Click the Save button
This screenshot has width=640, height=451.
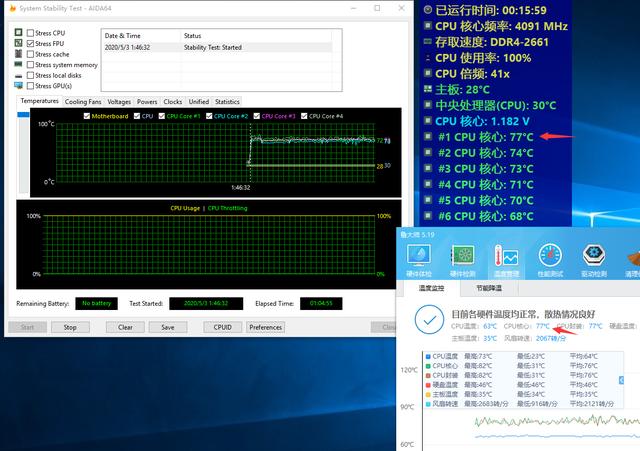[168, 327]
